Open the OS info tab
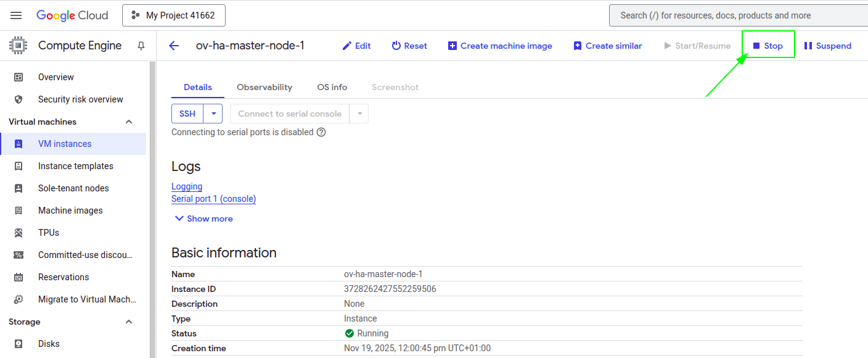 pyautogui.click(x=332, y=87)
